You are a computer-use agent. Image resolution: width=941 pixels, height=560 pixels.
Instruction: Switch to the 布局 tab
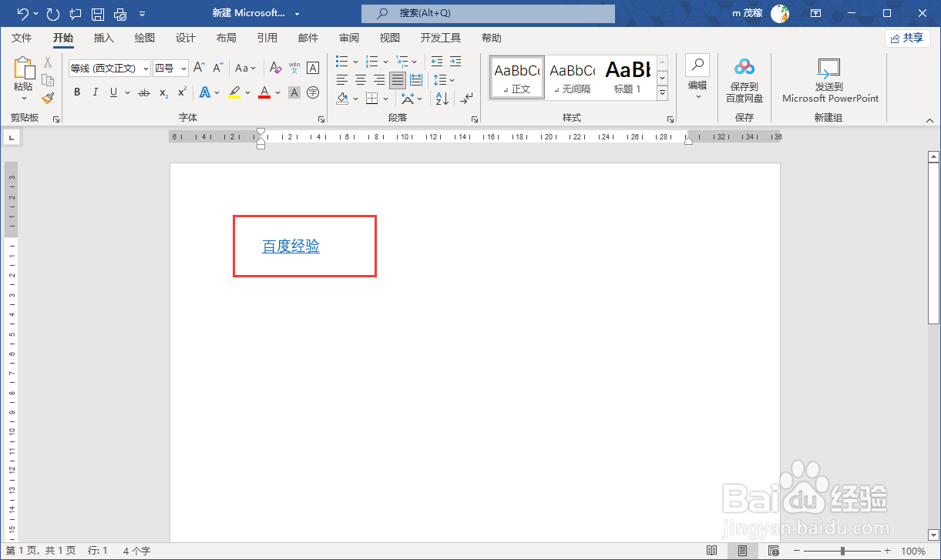[x=226, y=38]
